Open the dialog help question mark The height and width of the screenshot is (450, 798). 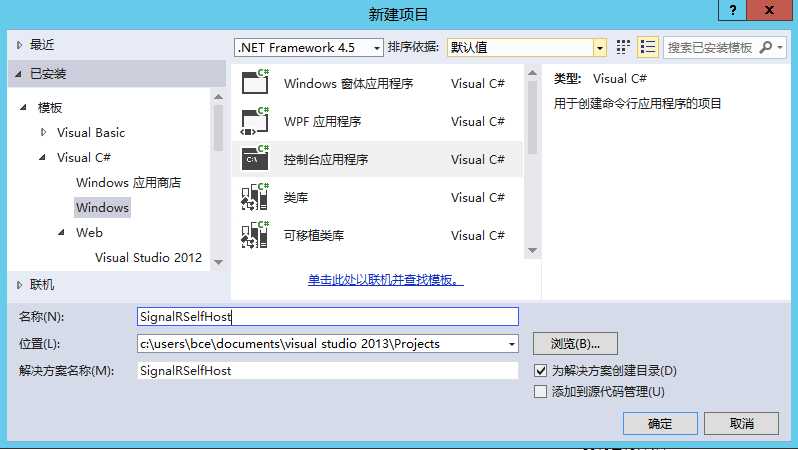[732, 10]
